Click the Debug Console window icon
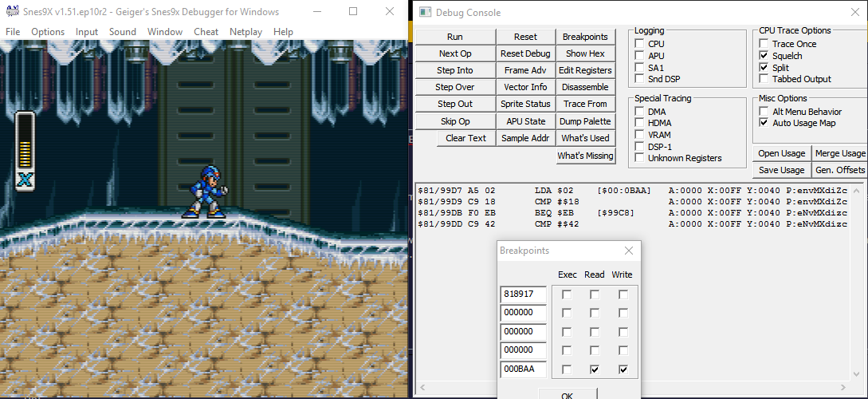 click(x=425, y=12)
